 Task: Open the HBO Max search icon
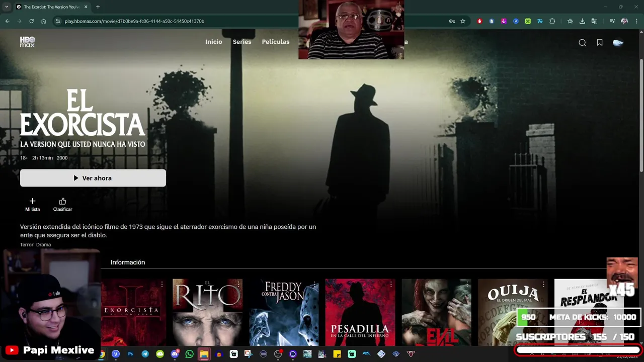point(582,43)
